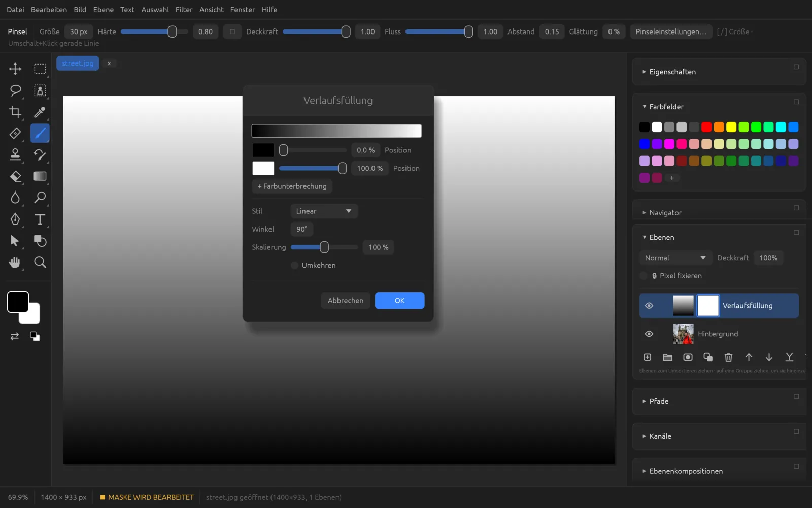The height and width of the screenshot is (508, 812).
Task: Select the Clone Stamp tool
Action: point(15,154)
